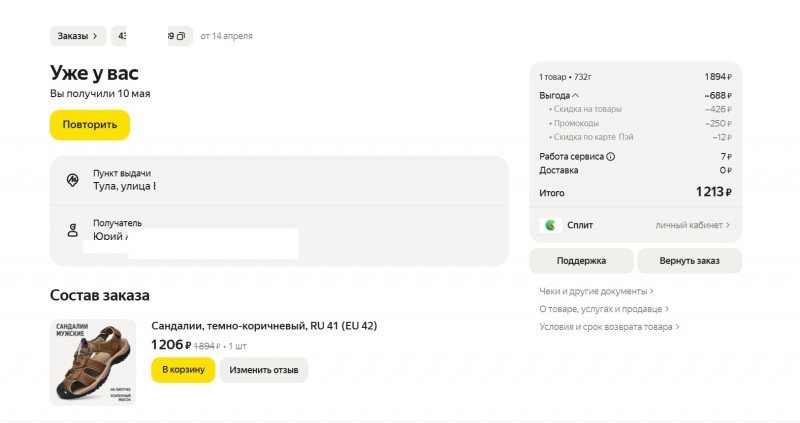Click the yellow Повторить button
This screenshot has width=800, height=423.
pyautogui.click(x=90, y=125)
